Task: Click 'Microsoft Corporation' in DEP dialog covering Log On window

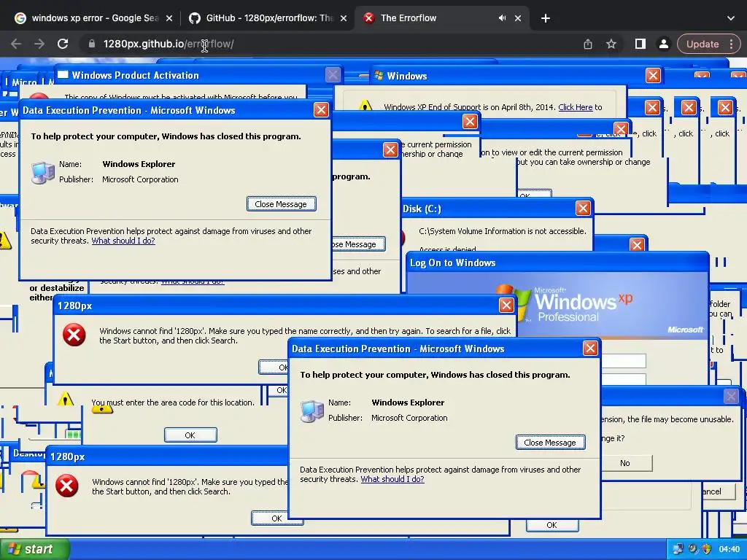Action: tap(409, 418)
